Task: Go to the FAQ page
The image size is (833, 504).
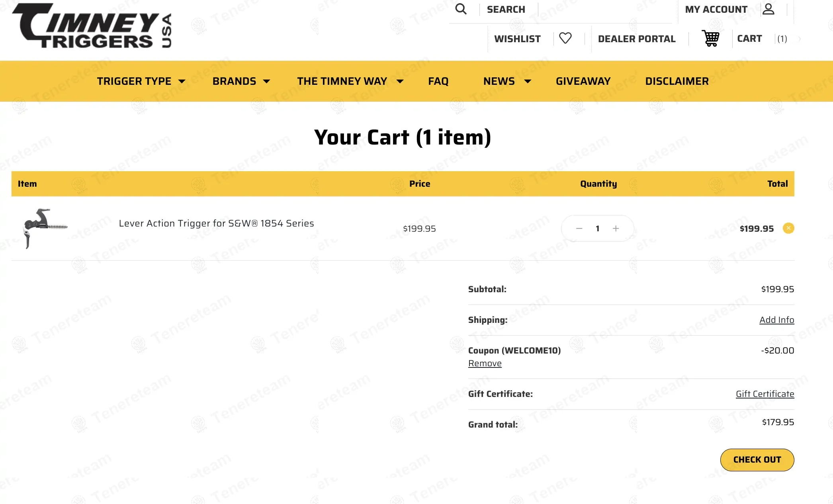Action: 438,81
